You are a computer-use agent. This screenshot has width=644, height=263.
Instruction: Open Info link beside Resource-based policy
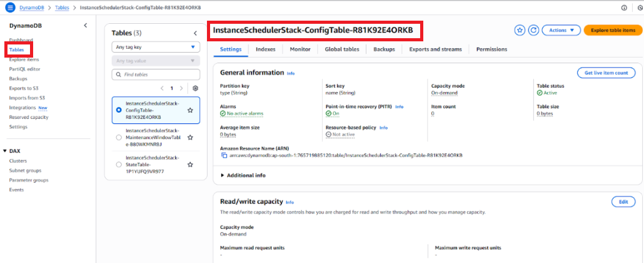(383, 128)
